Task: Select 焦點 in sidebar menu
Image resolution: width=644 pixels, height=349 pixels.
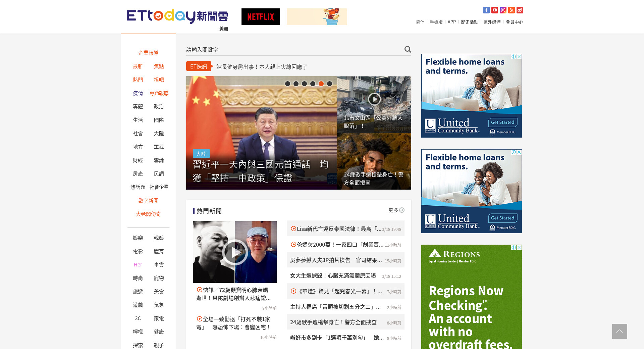Action: pyautogui.click(x=159, y=66)
